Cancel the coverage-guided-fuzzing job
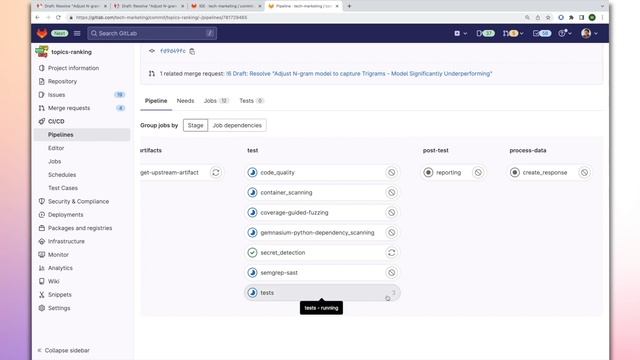Screen dimensions: 640x360 pos(391,213)
